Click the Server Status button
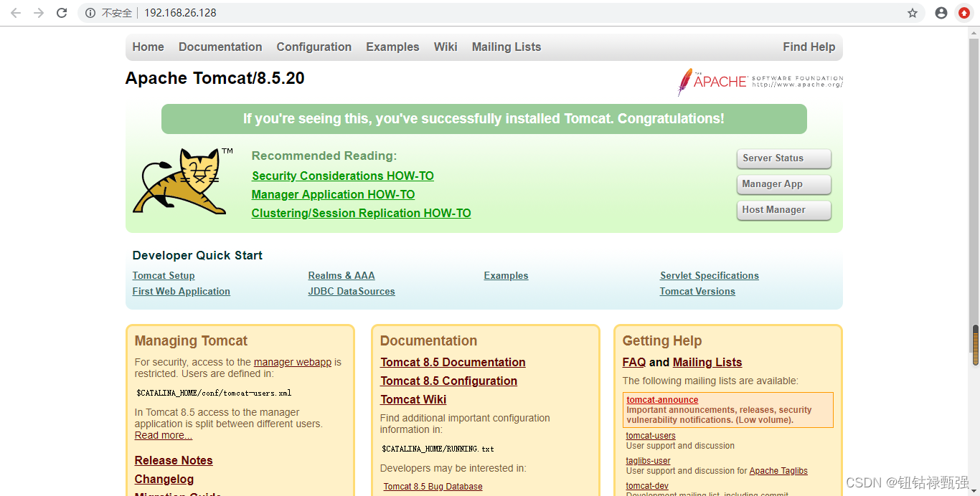This screenshot has height=496, width=980. 783,158
